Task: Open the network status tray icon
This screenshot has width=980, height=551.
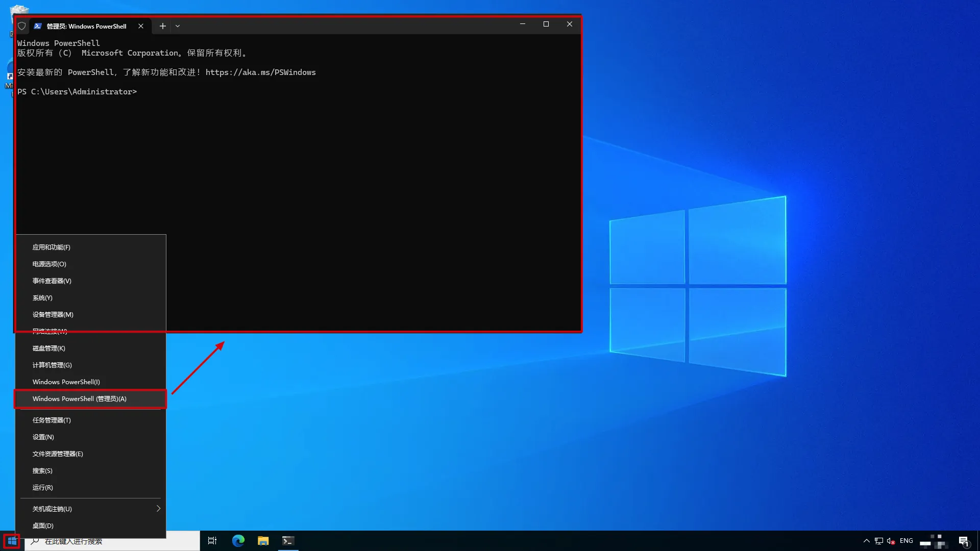Action: [878, 541]
